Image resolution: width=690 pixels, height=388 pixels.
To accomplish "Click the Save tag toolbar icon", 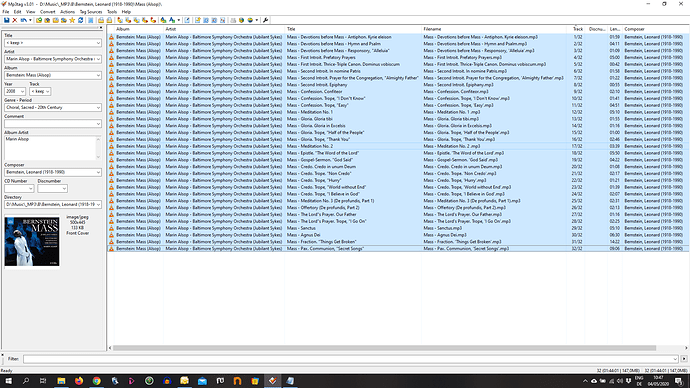I will click(x=7, y=20).
